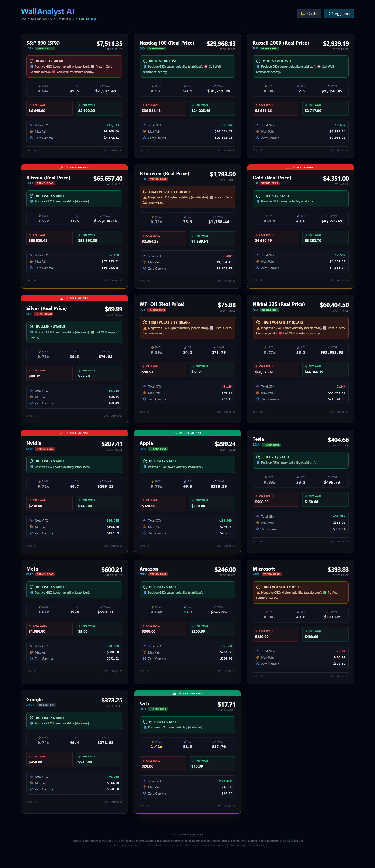Image resolution: width=375 pixels, height=868 pixels.
Task: Click the Max Pain target icon on Meta card
Action: (x=31, y=652)
